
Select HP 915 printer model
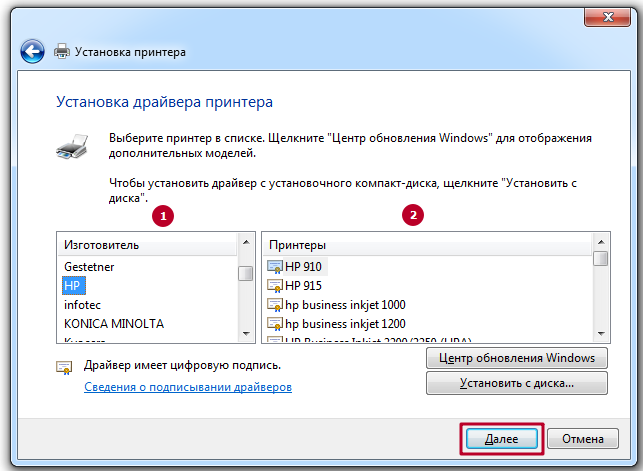[x=303, y=286]
